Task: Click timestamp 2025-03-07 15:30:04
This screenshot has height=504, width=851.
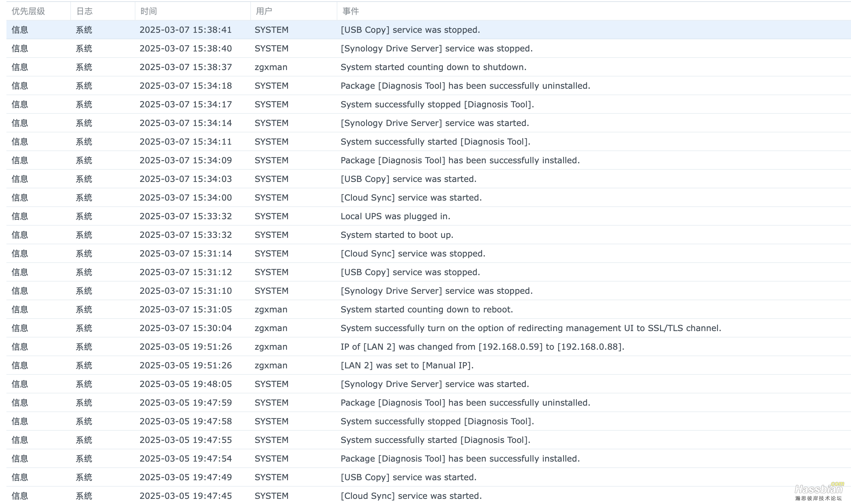Action: pyautogui.click(x=185, y=328)
